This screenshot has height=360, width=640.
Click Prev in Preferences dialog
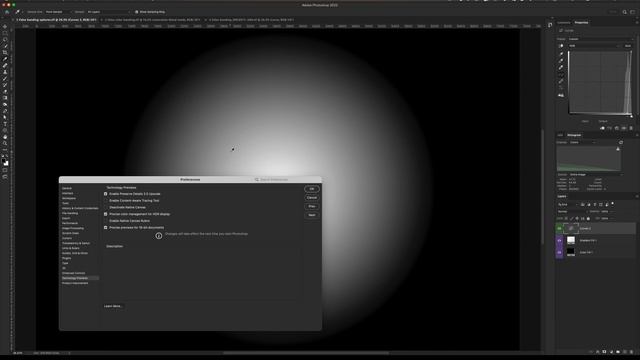312,207
